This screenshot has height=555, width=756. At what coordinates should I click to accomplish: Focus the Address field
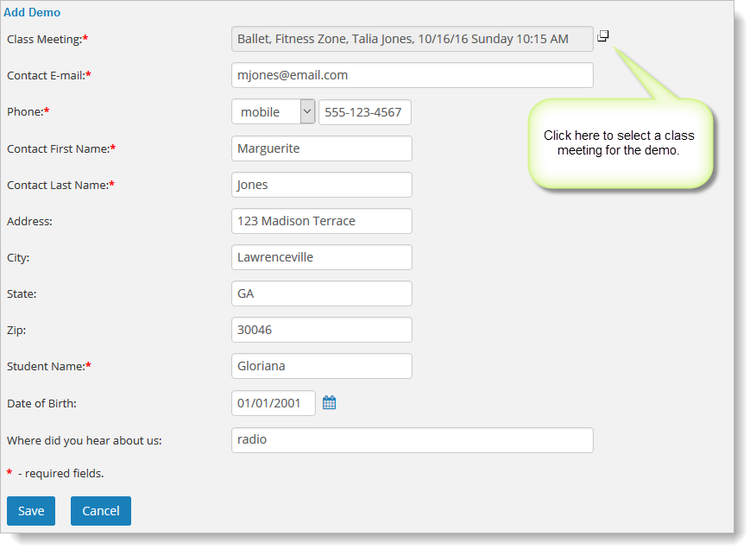[x=321, y=221]
